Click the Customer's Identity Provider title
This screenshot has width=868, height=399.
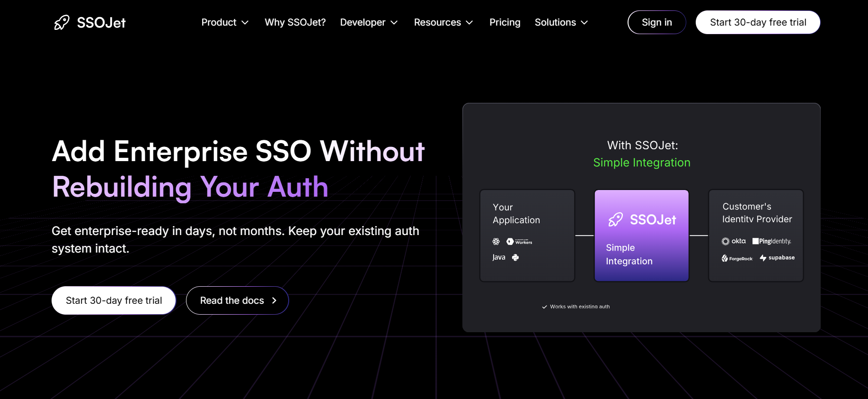coord(757,213)
